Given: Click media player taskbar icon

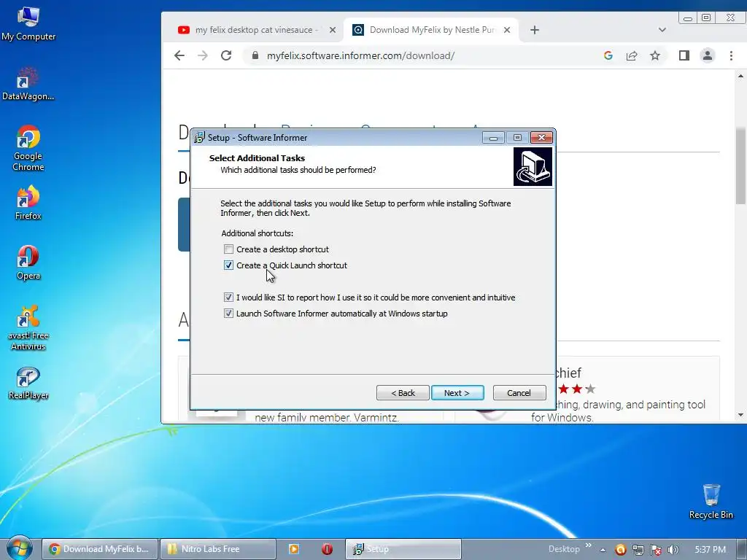Looking at the screenshot, I should [x=294, y=549].
